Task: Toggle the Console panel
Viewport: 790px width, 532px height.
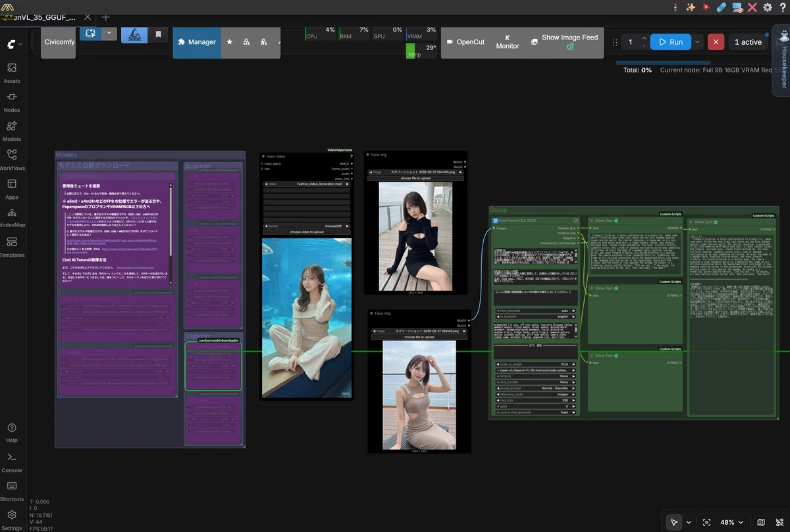Action: [x=12, y=462]
